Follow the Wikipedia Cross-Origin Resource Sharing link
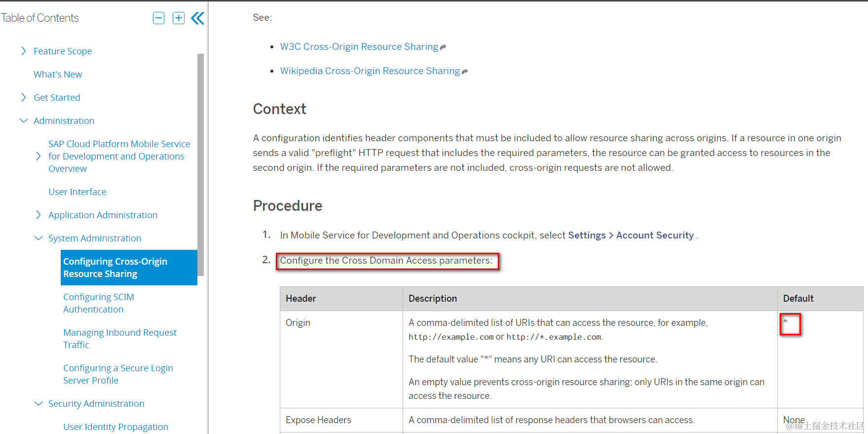Viewport: 868px width, 434px height. (x=370, y=71)
